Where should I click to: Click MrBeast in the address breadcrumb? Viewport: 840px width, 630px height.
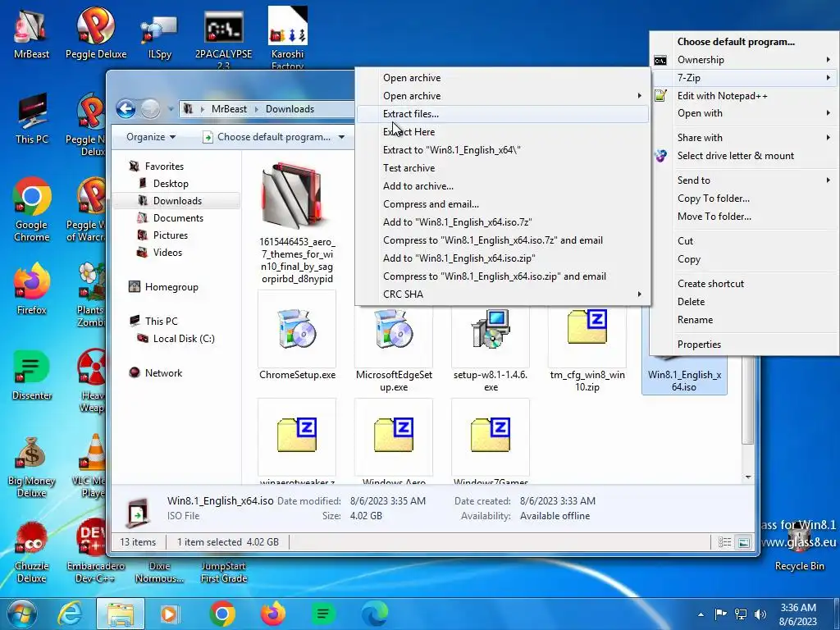coord(229,109)
